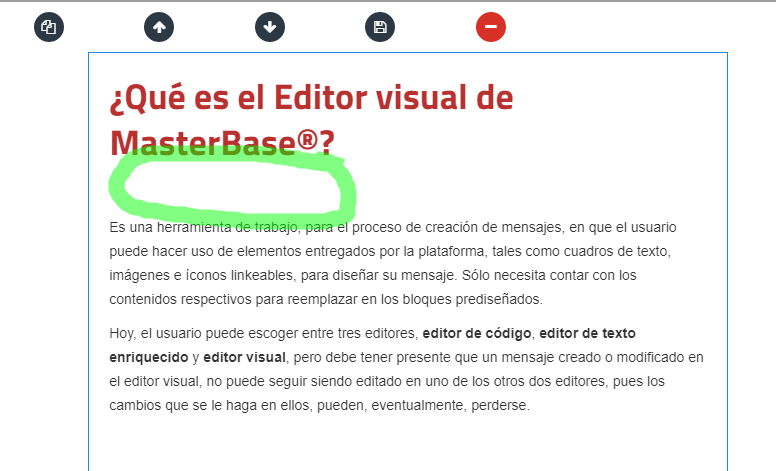
Task: Click the heading '¿Qué es el Editor visual'
Action: 311,99
